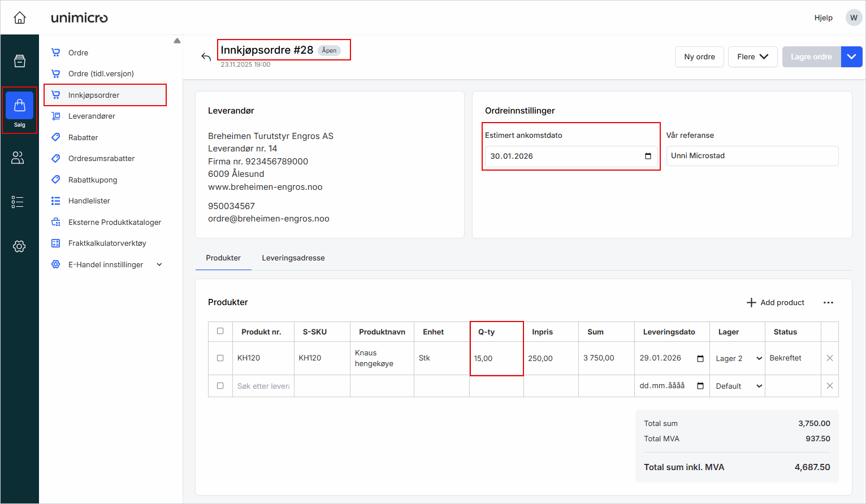This screenshot has width=866, height=504.
Task: Check the empty second row checkbox
Action: click(x=220, y=386)
